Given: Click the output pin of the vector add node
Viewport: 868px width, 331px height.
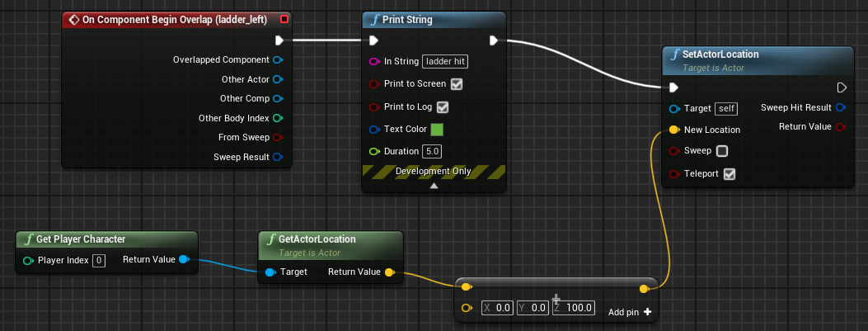Looking at the screenshot, I should [x=644, y=289].
